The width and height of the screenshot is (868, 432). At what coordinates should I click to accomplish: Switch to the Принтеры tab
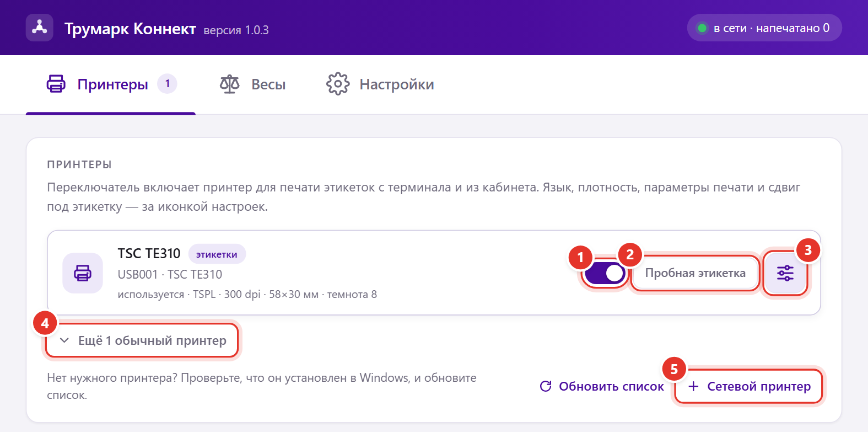[x=111, y=84]
